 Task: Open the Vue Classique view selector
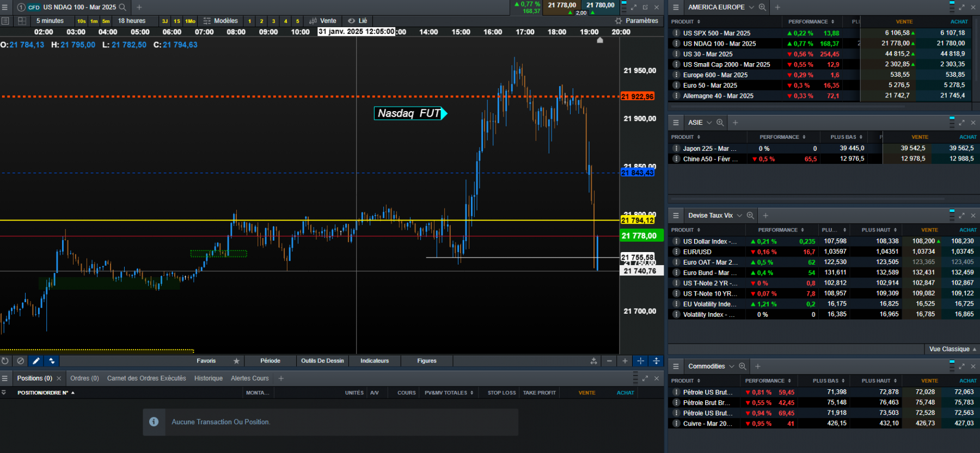(952, 349)
